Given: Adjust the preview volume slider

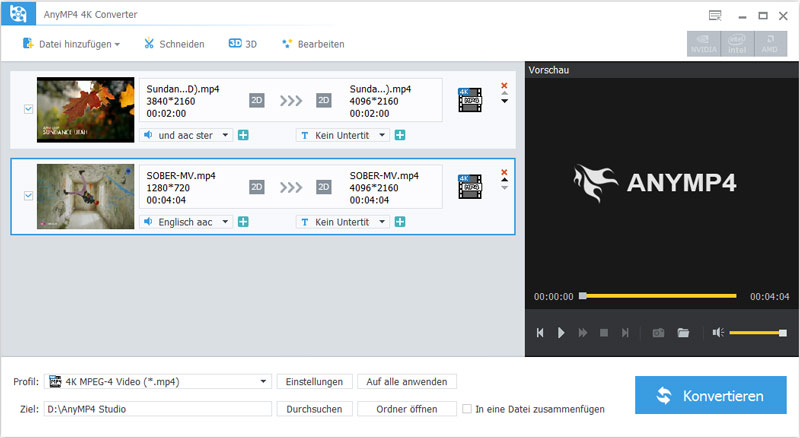Looking at the screenshot, I should pos(758,333).
